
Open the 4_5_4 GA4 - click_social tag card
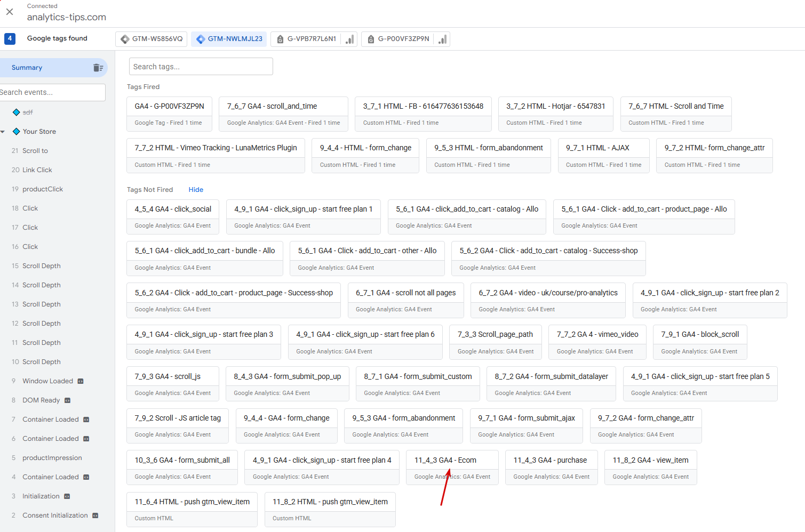[173, 217]
